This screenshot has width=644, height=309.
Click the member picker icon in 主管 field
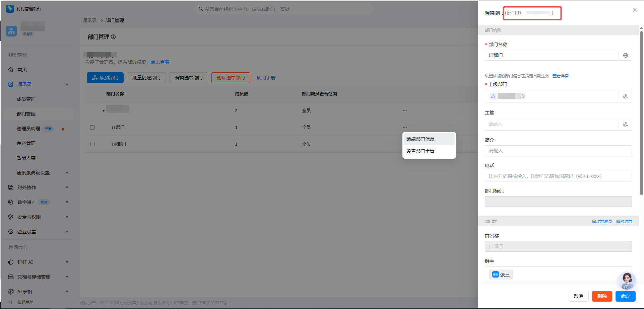pos(626,124)
